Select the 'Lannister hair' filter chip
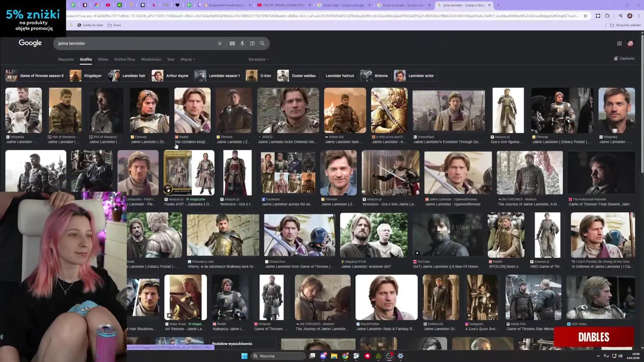Screen dimensions: 644x362 click(x=128, y=75)
